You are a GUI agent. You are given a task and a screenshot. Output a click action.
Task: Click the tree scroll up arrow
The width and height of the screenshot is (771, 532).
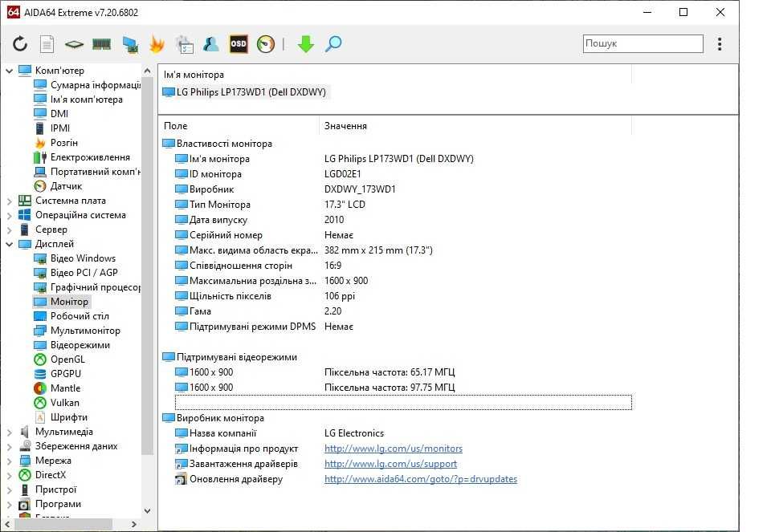coord(147,71)
